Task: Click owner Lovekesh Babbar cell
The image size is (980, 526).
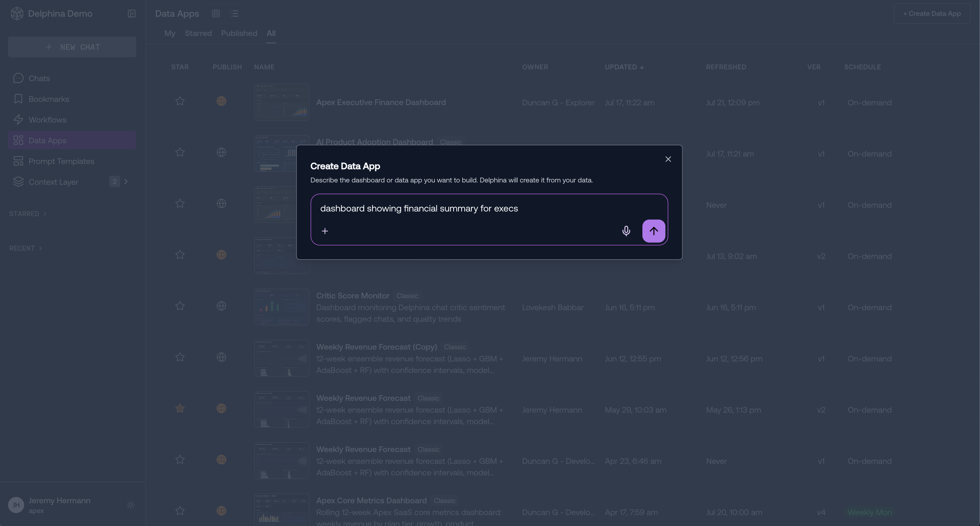Action: click(x=552, y=308)
